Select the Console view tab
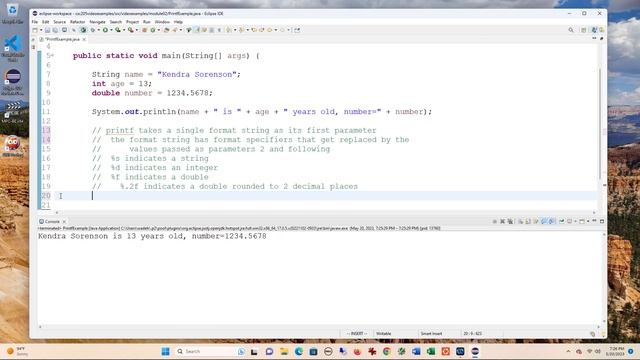Viewport: 640px width, 360px height. (51, 221)
